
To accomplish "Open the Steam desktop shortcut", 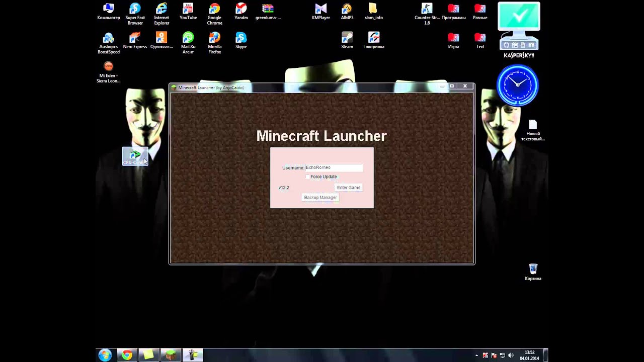I will [347, 41].
